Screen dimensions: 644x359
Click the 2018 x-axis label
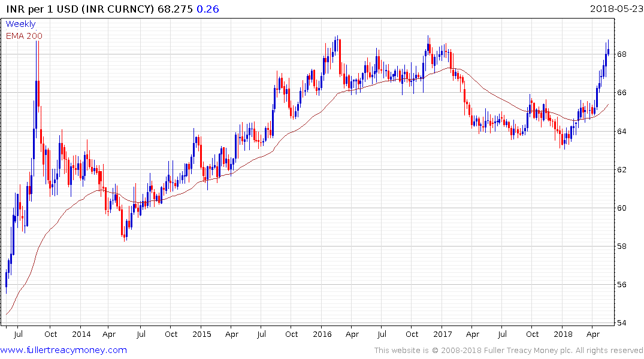point(563,334)
